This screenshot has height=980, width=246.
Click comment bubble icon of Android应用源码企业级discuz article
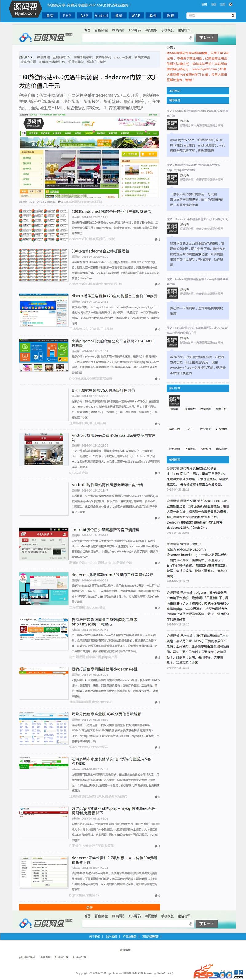click(x=156, y=473)
